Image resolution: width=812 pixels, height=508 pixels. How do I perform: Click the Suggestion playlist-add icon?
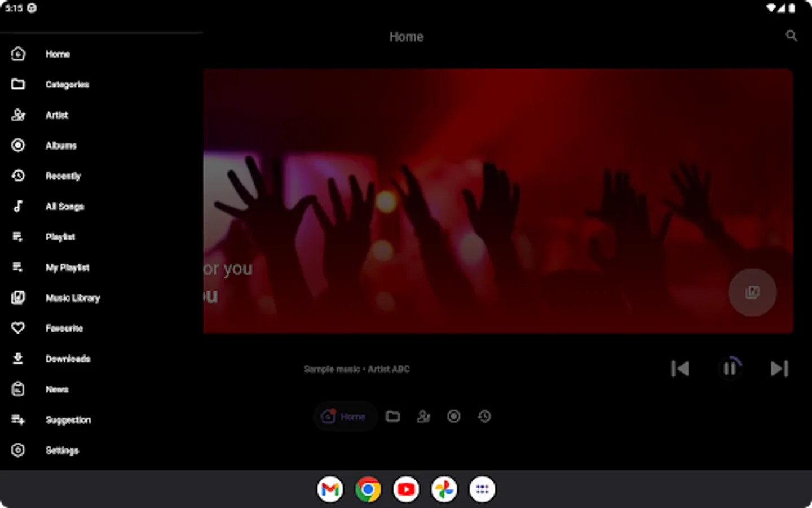coord(18,420)
